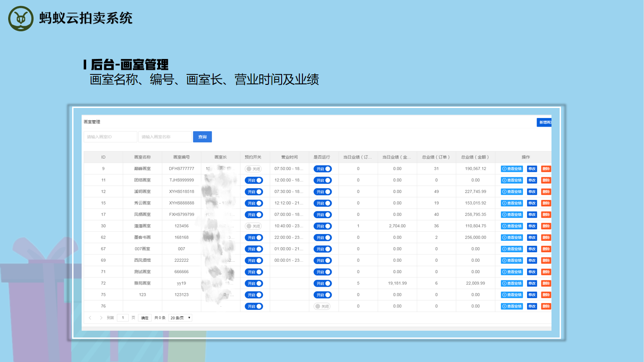Turn off 是否运行 for 秀云画室

tap(322, 203)
